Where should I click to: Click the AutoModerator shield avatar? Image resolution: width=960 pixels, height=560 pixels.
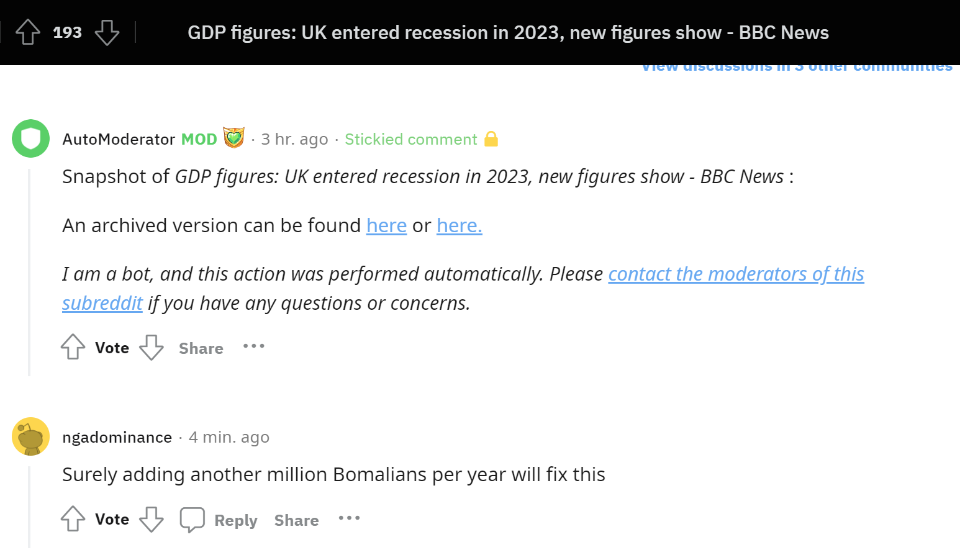[30, 138]
